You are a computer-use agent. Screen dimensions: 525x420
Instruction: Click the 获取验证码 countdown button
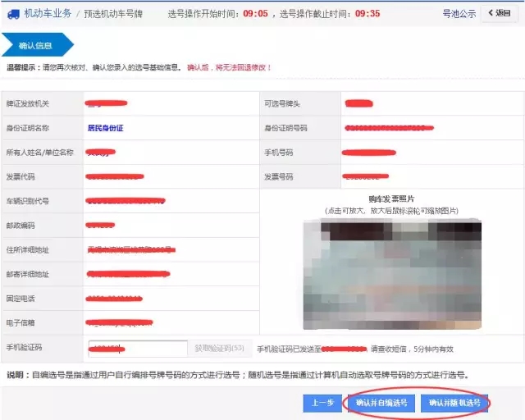coord(220,349)
